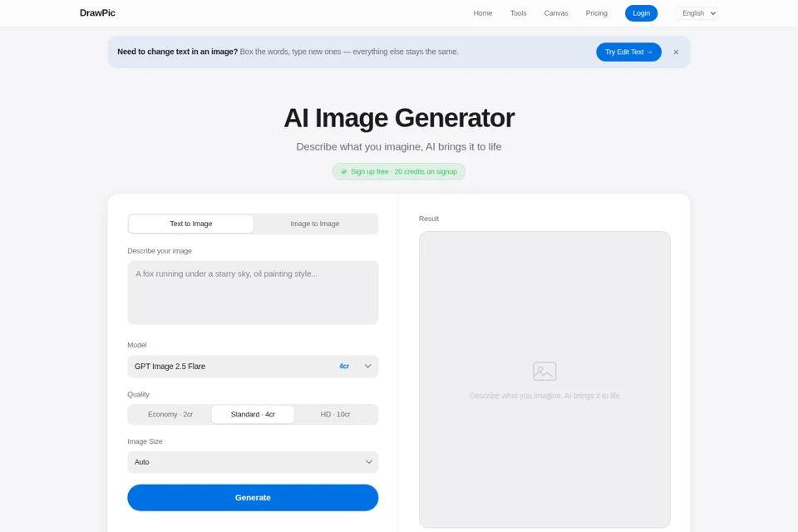Click the image placeholder icon in Result
The height and width of the screenshot is (532, 798).
coord(544,371)
